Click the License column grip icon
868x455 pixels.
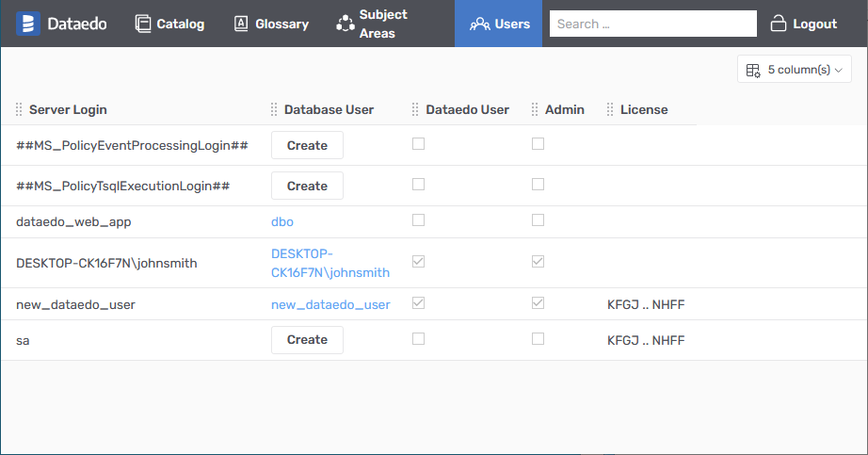pos(610,110)
